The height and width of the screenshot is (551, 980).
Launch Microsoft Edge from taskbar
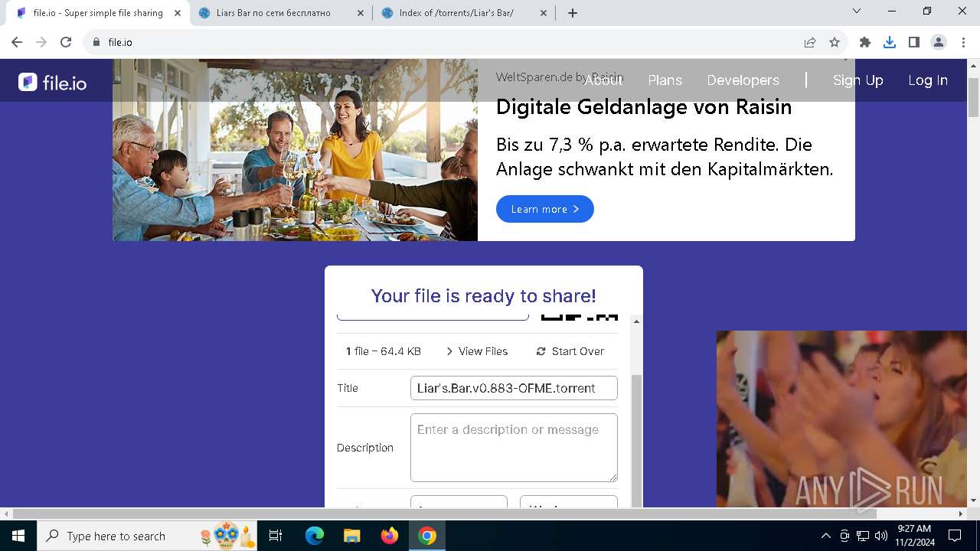(314, 536)
